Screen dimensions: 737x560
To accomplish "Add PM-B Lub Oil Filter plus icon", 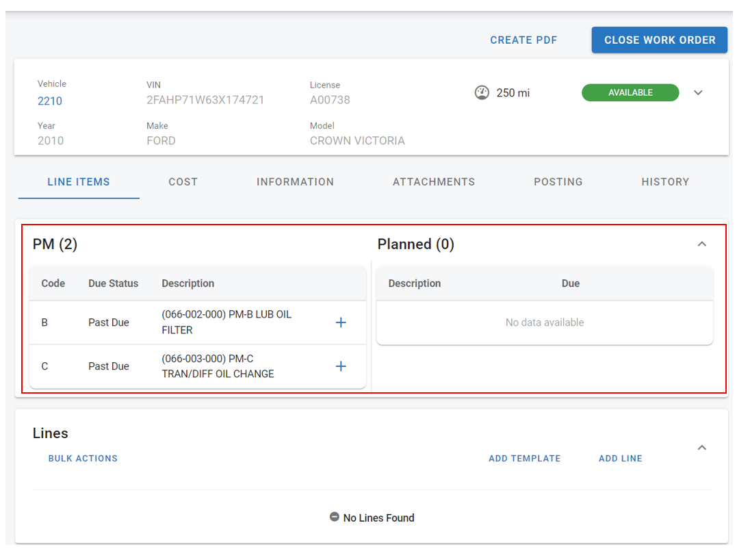I will (341, 322).
